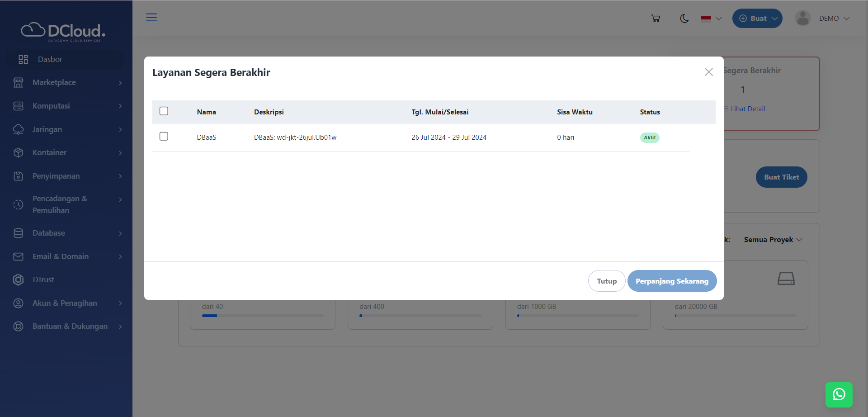Image resolution: width=868 pixels, height=417 pixels.
Task: Open WhatsApp chat support icon
Action: 839,394
